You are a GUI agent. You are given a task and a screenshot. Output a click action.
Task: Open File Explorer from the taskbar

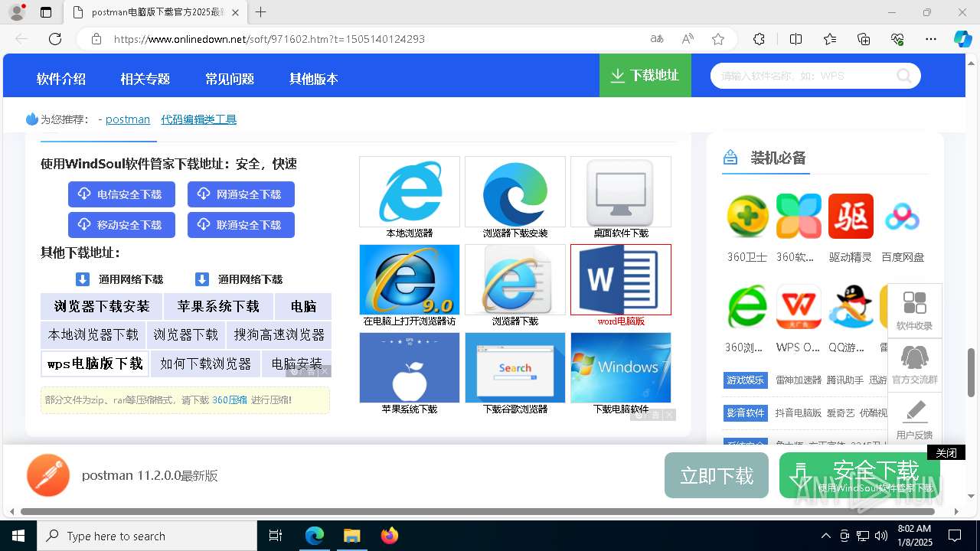352,536
